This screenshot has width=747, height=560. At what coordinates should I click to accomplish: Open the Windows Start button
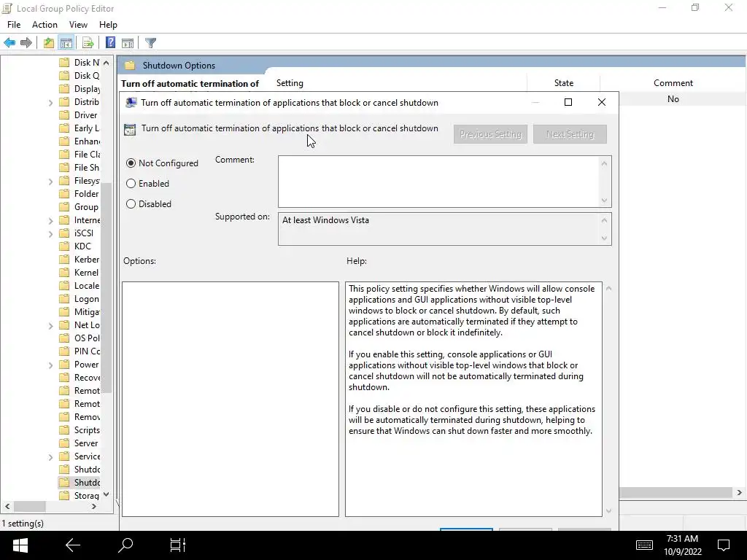pos(20,545)
